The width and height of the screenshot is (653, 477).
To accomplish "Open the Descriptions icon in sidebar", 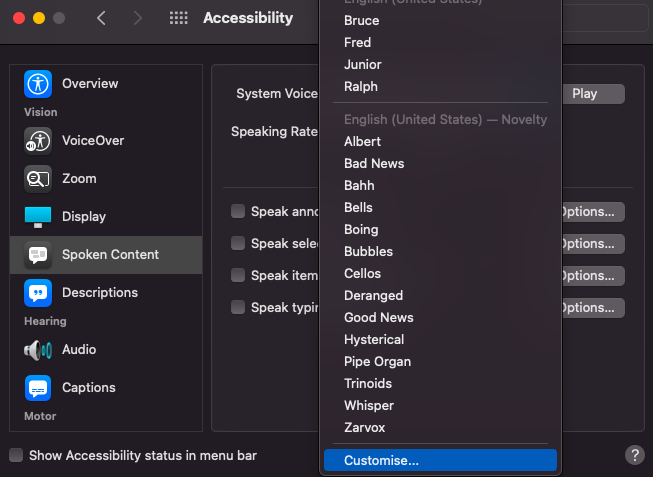I will [38, 293].
